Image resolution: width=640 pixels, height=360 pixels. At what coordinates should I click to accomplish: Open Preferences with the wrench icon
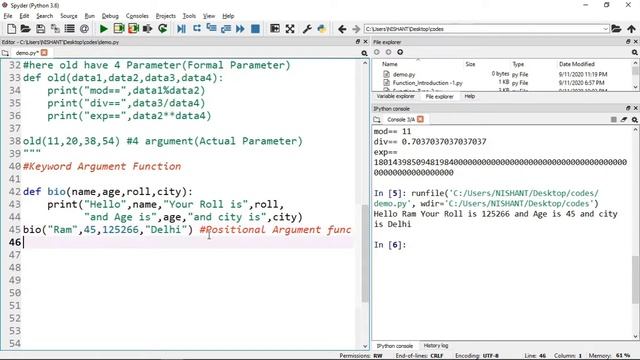tap(307, 29)
